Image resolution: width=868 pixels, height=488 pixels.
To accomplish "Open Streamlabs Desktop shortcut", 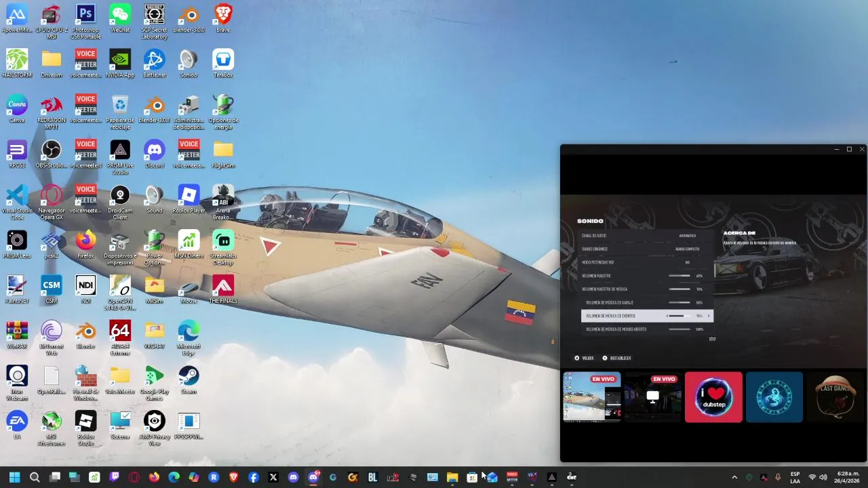I will pyautogui.click(x=223, y=247).
